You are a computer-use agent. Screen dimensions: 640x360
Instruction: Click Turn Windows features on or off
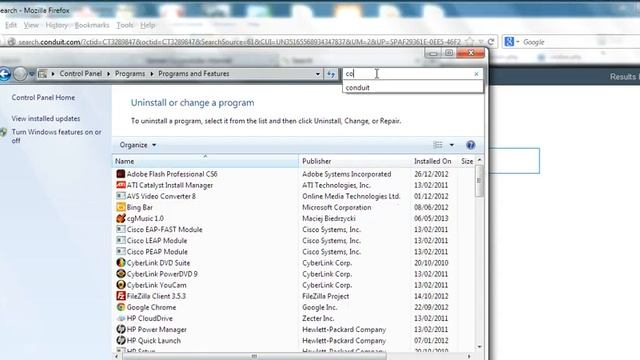coord(56,136)
